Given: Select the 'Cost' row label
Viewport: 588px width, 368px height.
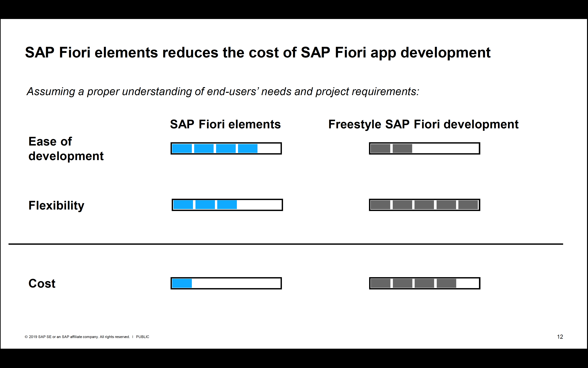Looking at the screenshot, I should click(x=42, y=283).
